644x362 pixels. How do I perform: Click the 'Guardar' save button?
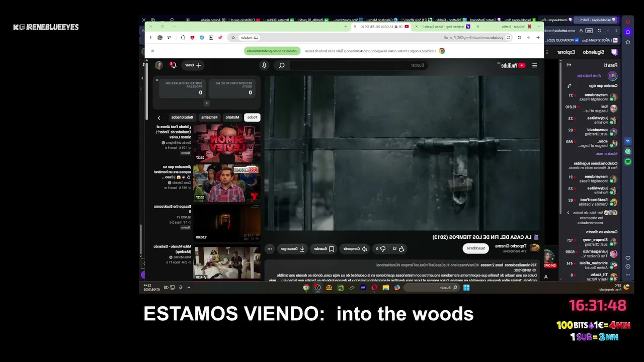tap(324, 248)
